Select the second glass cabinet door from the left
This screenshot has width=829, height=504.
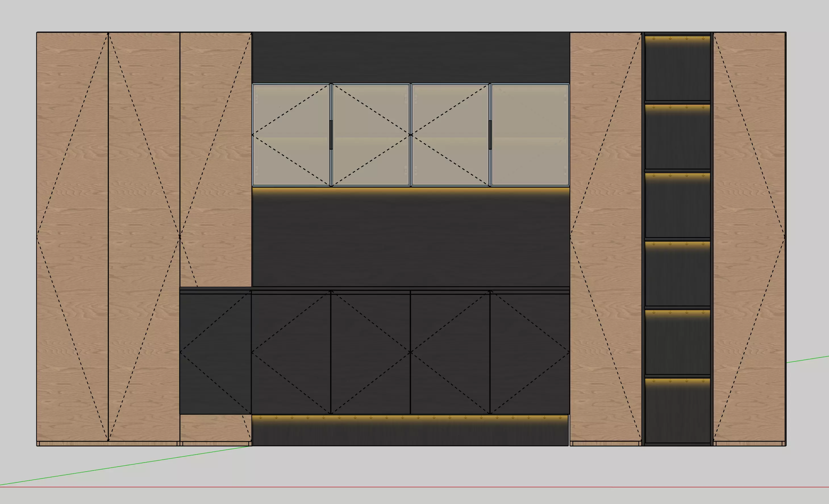pyautogui.click(x=370, y=135)
